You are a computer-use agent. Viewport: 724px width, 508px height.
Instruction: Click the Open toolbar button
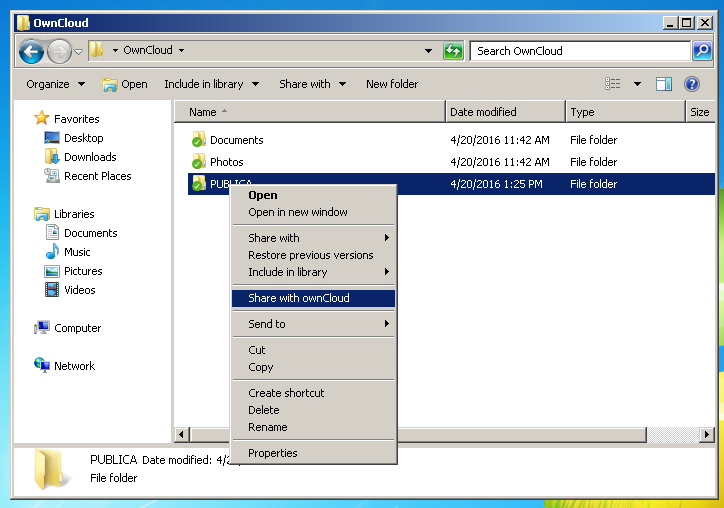tap(125, 84)
